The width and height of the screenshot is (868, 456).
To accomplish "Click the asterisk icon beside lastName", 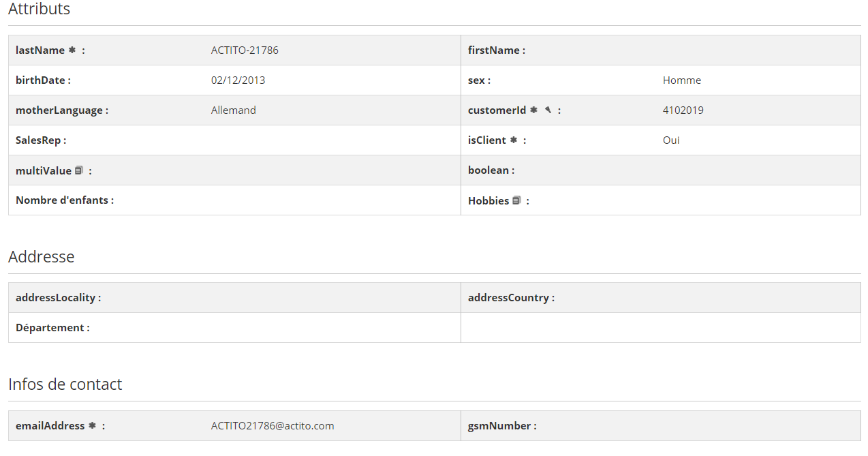I will tap(72, 50).
